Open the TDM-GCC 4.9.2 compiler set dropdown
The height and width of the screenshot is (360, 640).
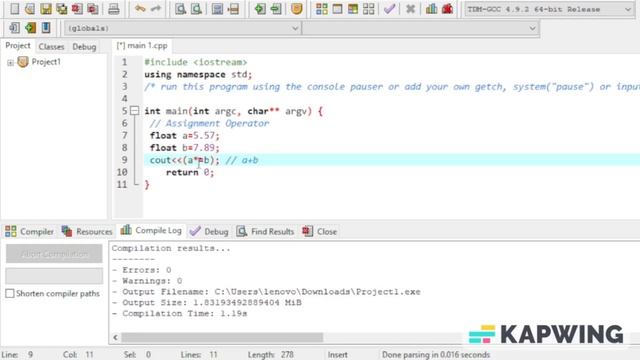click(549, 9)
